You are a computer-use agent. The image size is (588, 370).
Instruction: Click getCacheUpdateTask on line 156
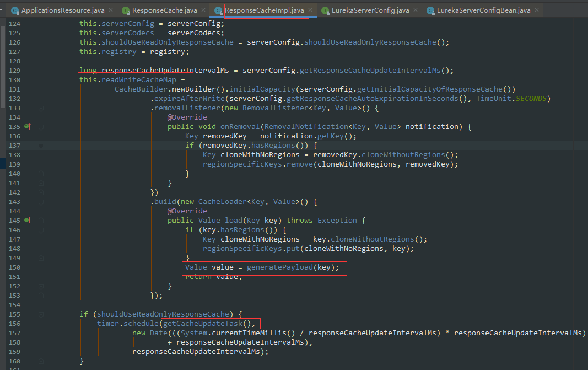click(202, 324)
